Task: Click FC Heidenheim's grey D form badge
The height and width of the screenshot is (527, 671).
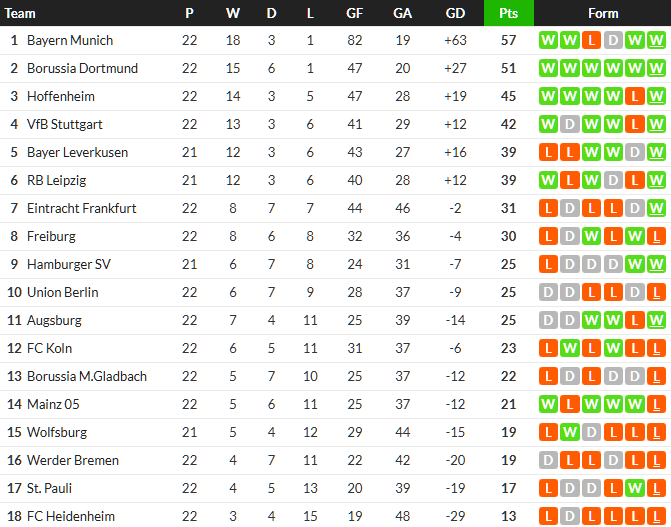Action: tap(569, 517)
